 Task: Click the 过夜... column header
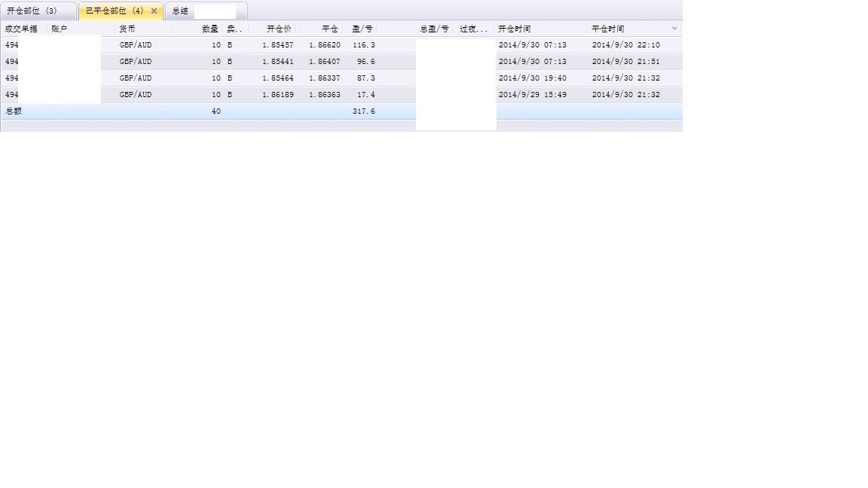473,29
